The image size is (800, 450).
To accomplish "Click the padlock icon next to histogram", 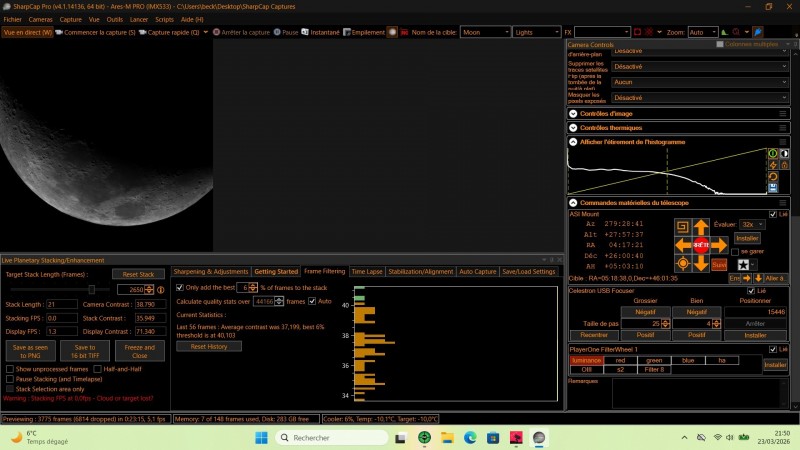I will point(784,165).
